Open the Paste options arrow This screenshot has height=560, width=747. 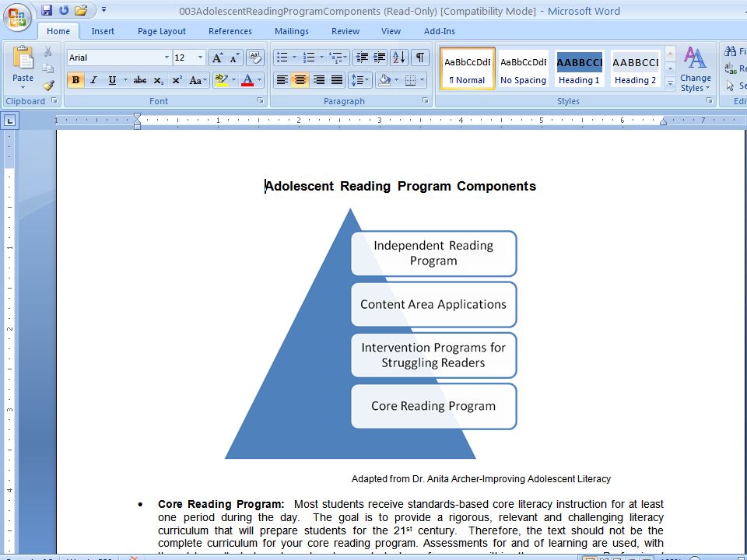[23, 88]
